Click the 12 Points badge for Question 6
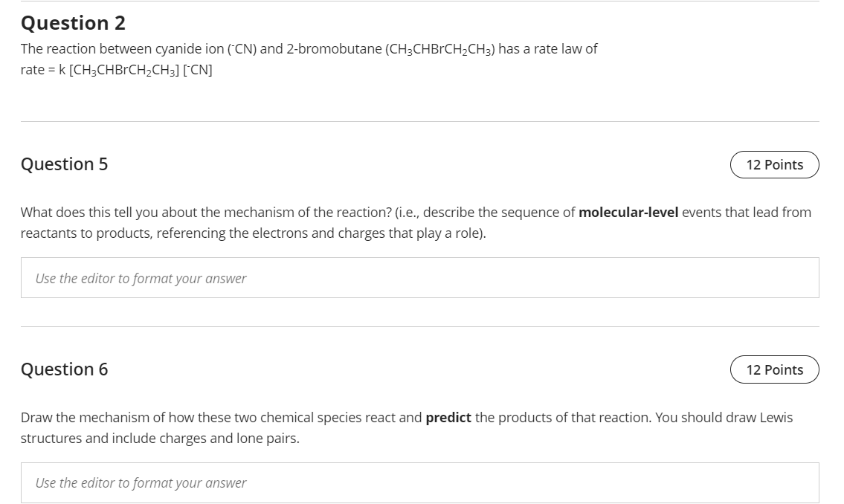Viewport: 844px width, 504px height. tap(774, 369)
